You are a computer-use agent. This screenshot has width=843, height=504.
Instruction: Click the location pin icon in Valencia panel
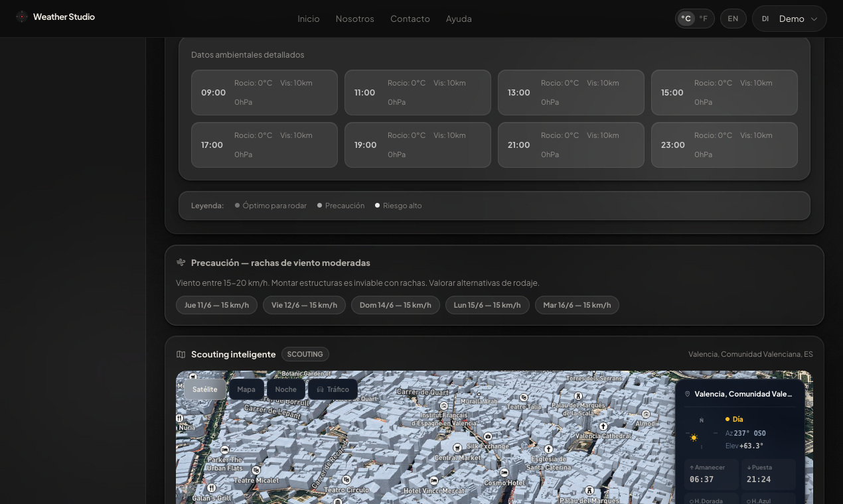point(687,394)
